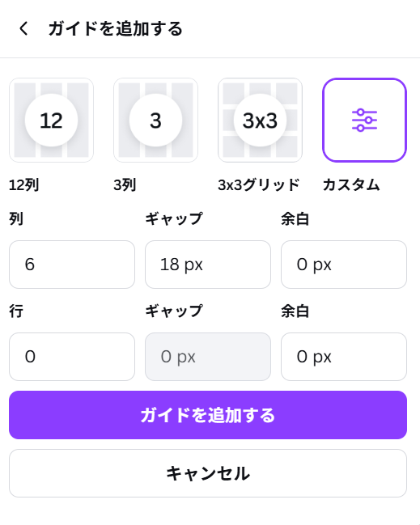This screenshot has width=420, height=525.
Task: Click the 行 label above the row field
Action: [16, 311]
